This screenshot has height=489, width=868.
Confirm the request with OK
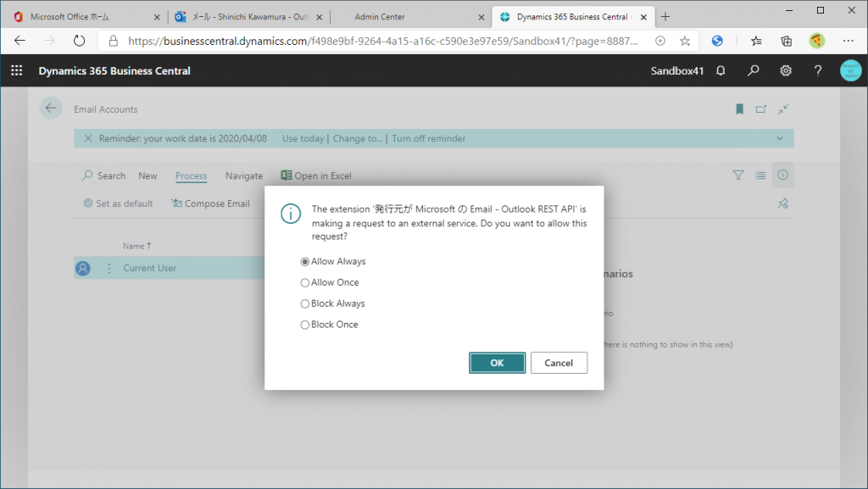point(497,363)
